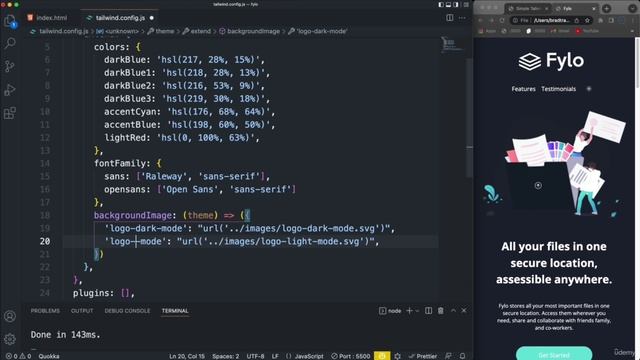Switch to the index.html editor tab
640x360 pixels.
(x=48, y=18)
